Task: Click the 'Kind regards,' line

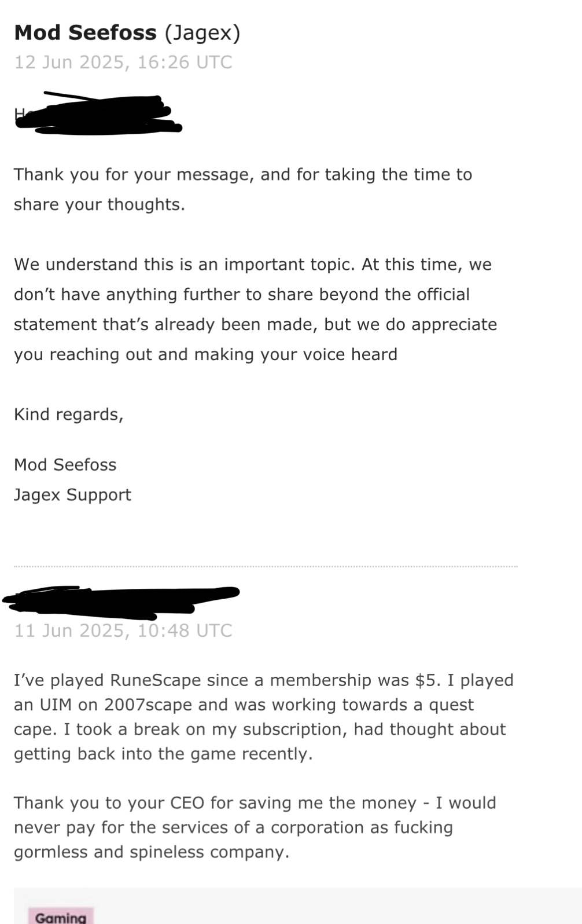Action: 68,414
